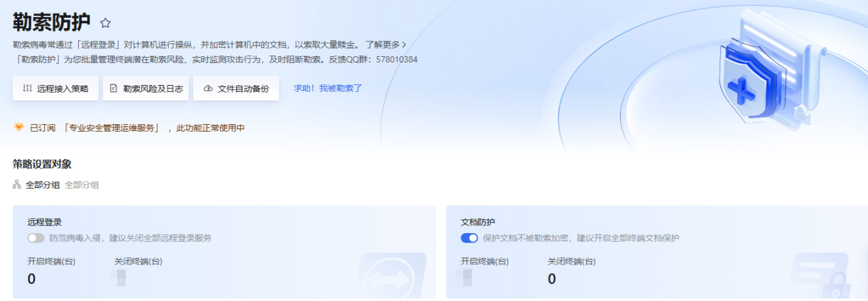Enable the 远程登录 toggle switch
Image resolution: width=868 pixels, height=301 pixels.
(x=36, y=238)
